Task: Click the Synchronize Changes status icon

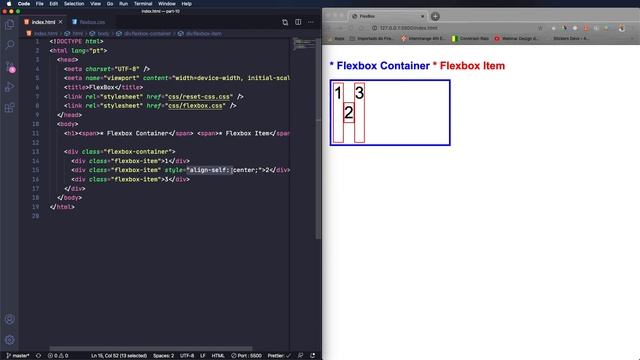Action: [38, 356]
